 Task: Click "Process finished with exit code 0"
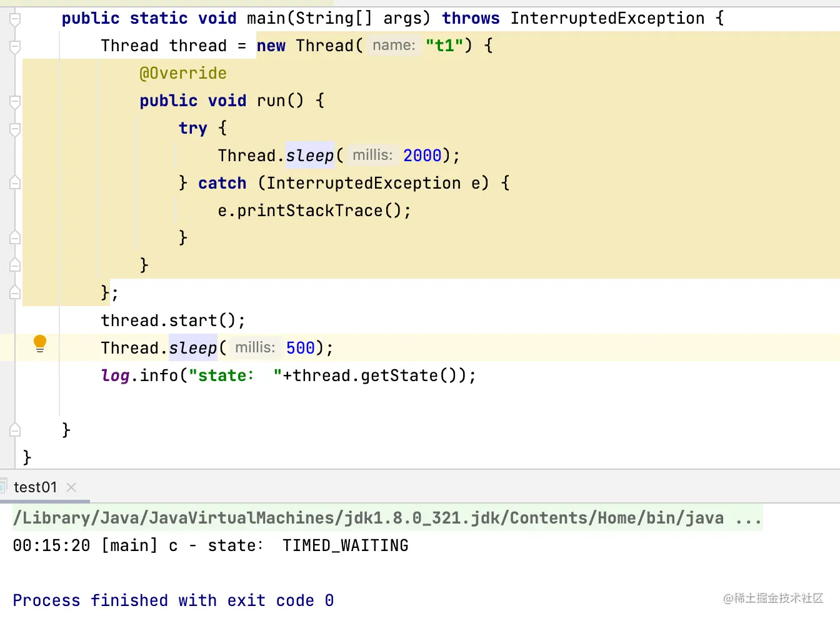[173, 601]
